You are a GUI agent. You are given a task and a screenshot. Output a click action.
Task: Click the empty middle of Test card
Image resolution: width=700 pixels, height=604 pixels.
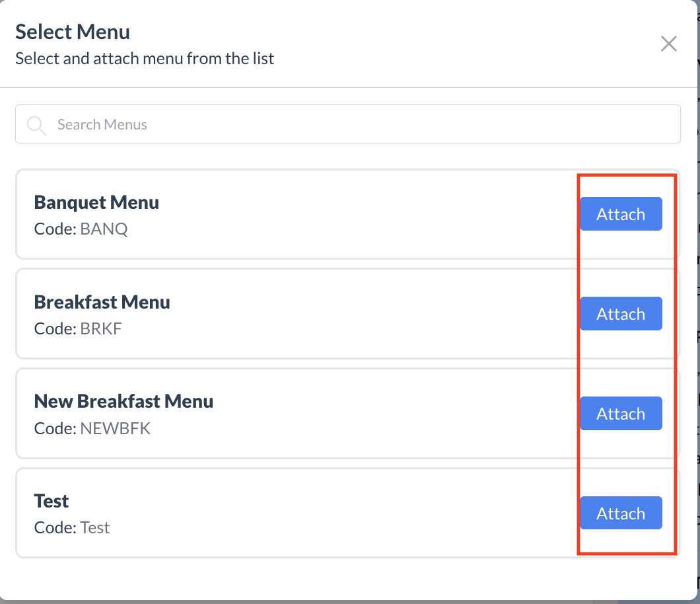tap(363, 513)
